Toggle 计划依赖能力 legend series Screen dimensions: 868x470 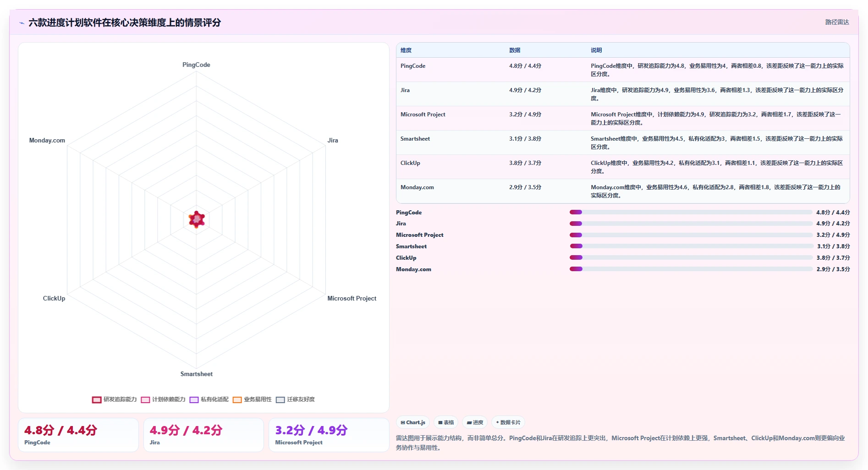(x=163, y=399)
